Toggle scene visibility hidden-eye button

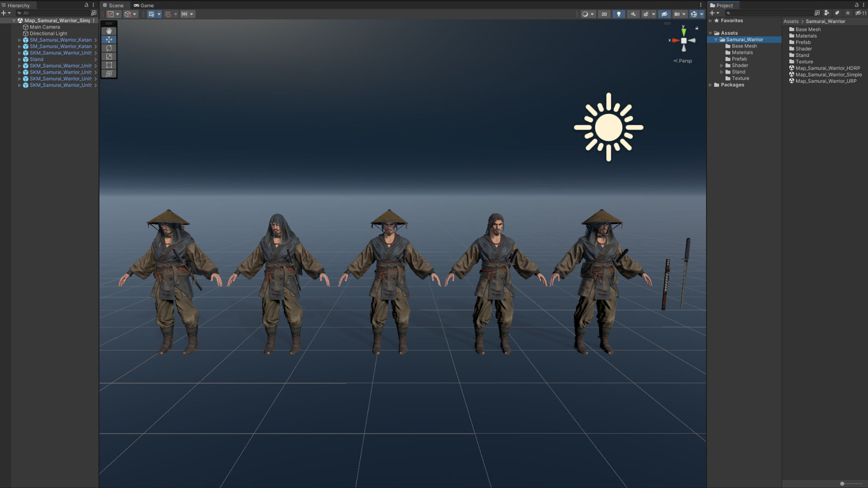(664, 14)
